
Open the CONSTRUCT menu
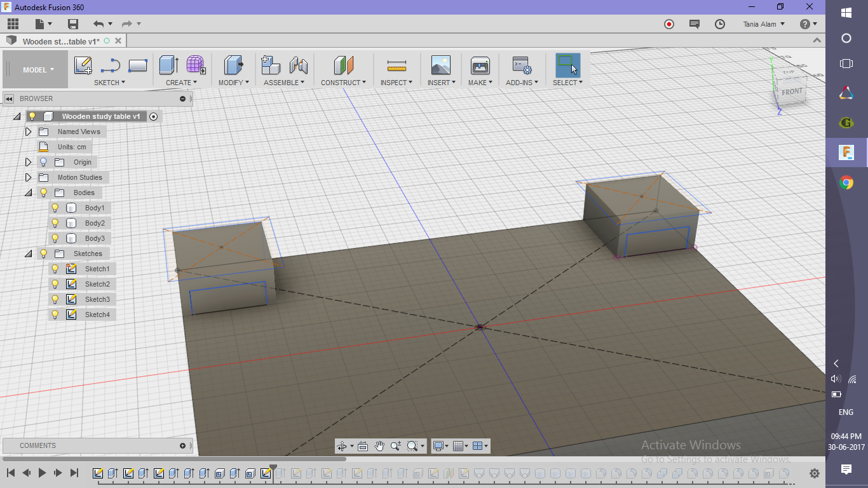[x=343, y=83]
